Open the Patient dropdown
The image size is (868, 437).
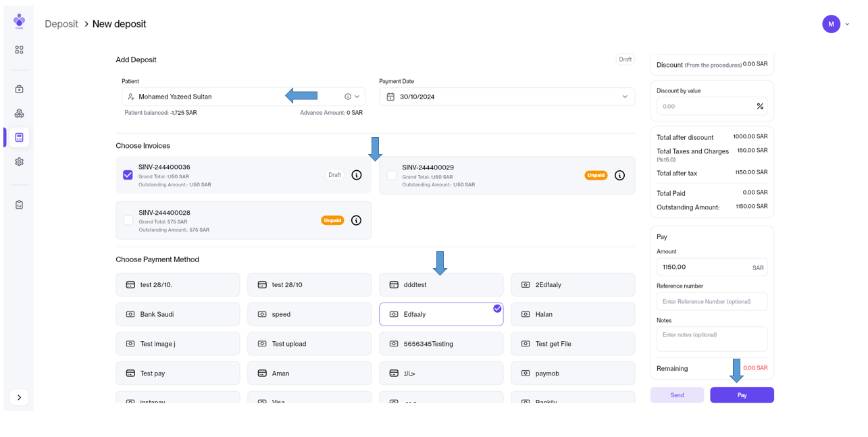pos(357,97)
